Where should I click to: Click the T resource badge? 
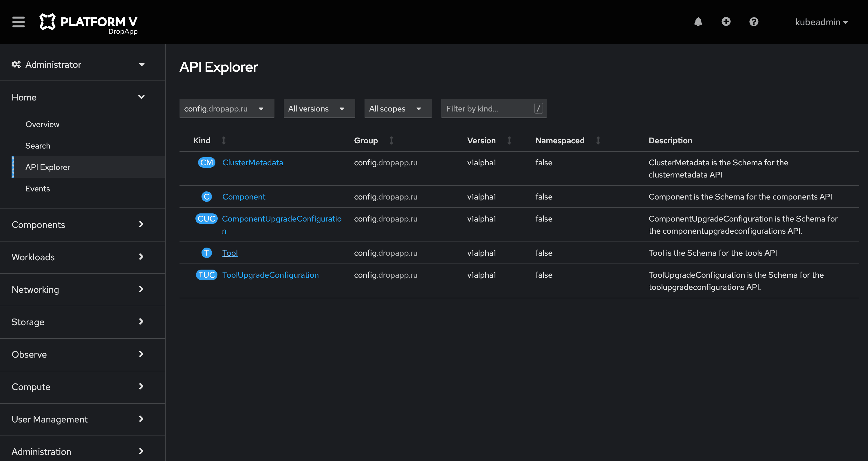(206, 253)
